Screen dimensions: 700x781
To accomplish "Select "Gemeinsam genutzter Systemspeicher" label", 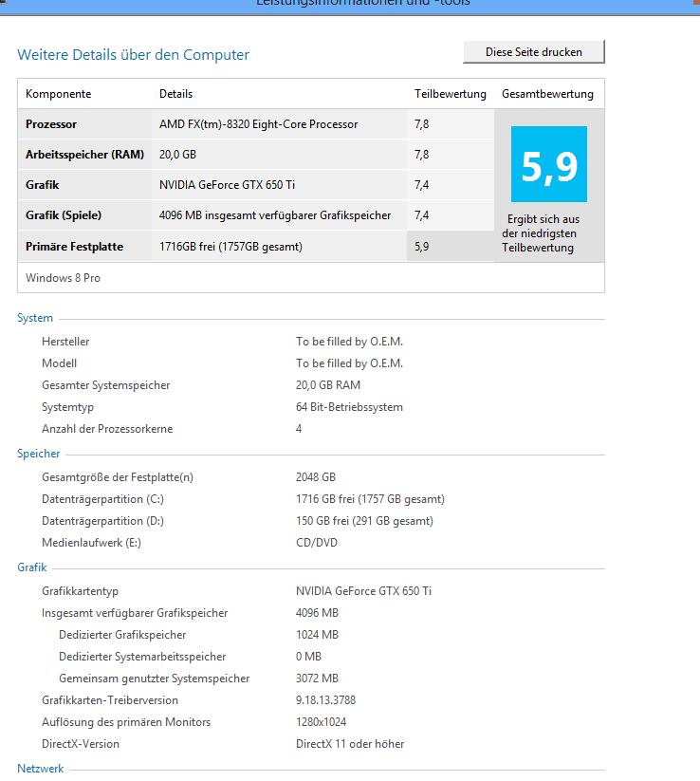I will pos(155,679).
